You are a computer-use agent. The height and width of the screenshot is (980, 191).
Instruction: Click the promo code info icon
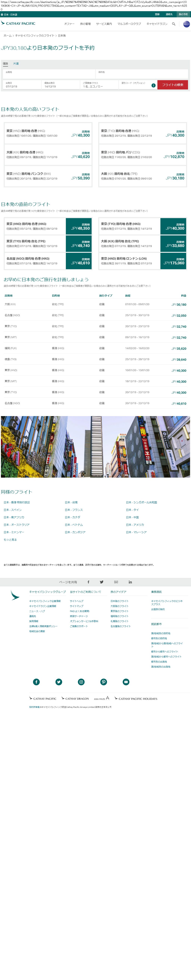pos(153,85)
